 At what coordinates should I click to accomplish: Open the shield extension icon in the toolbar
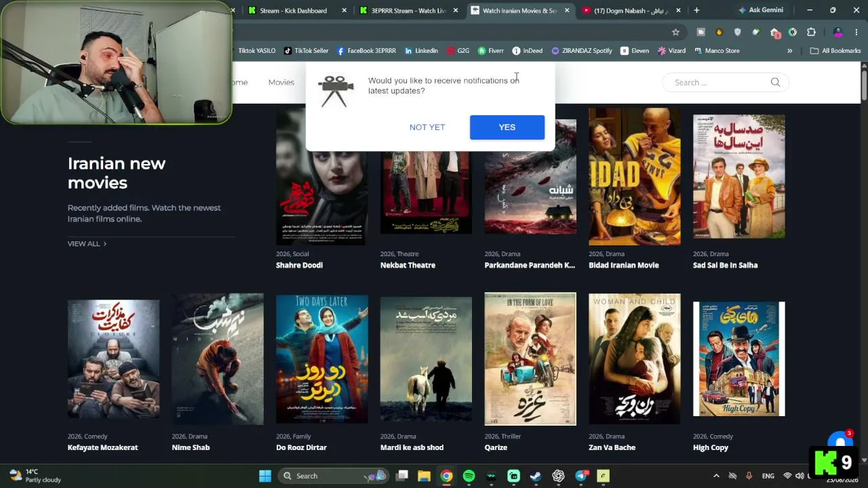[x=738, y=32]
